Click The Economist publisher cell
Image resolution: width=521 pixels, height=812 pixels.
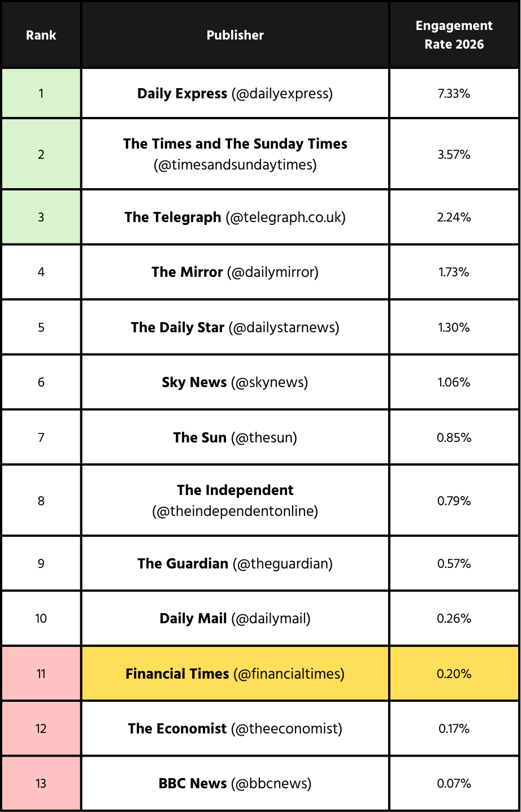coord(235,728)
